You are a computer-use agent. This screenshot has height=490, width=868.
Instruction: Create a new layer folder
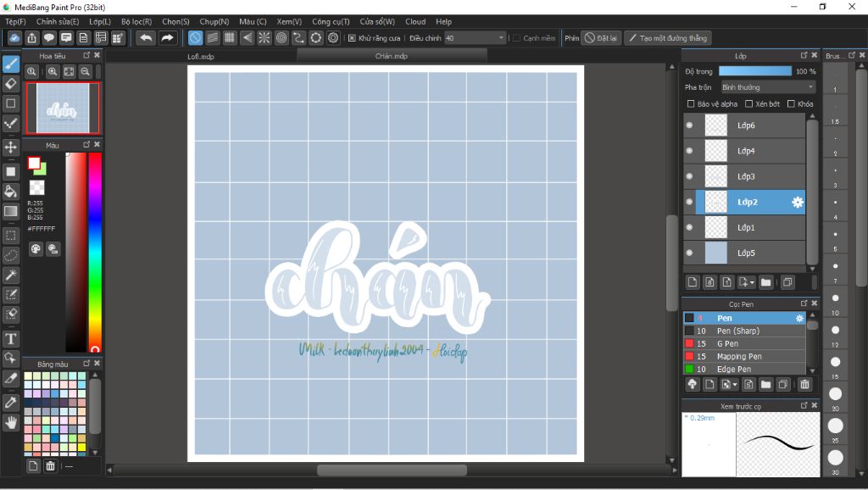coord(765,282)
